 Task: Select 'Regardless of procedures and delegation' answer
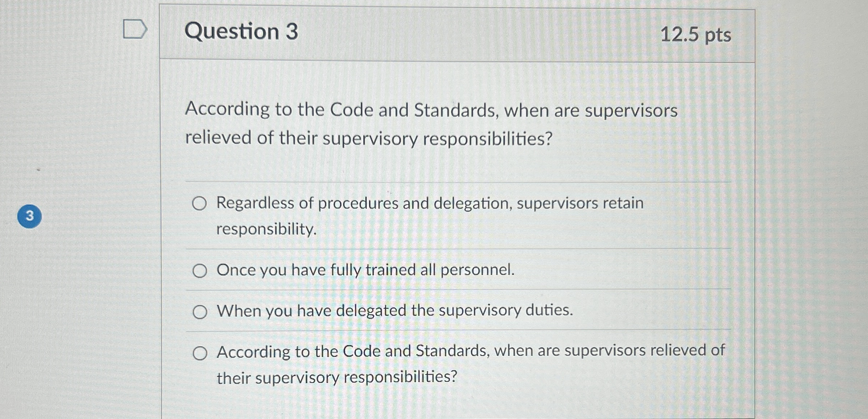(200, 204)
